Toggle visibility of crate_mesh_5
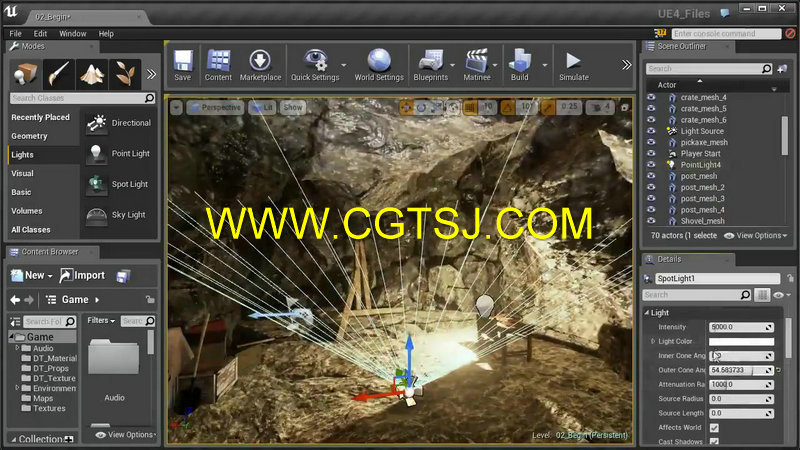Image resolution: width=800 pixels, height=450 pixels. tap(651, 108)
